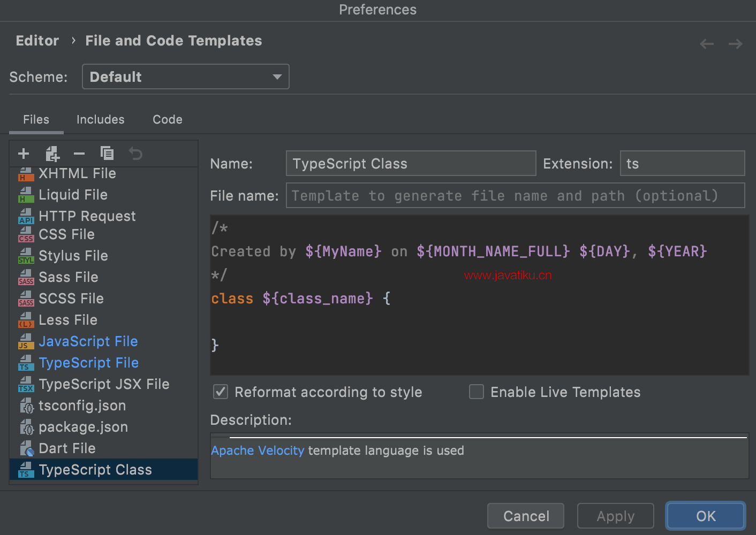Select CSS File in the list

[104, 235]
